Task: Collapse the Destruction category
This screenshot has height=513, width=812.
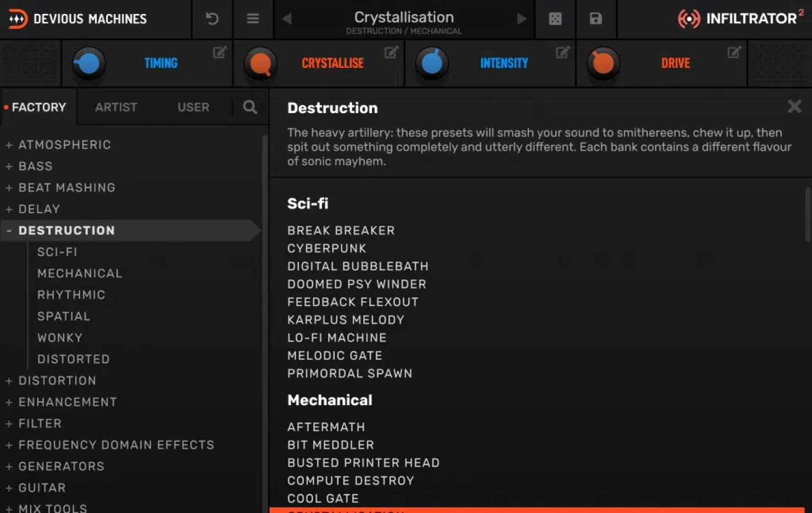Action: (9, 231)
